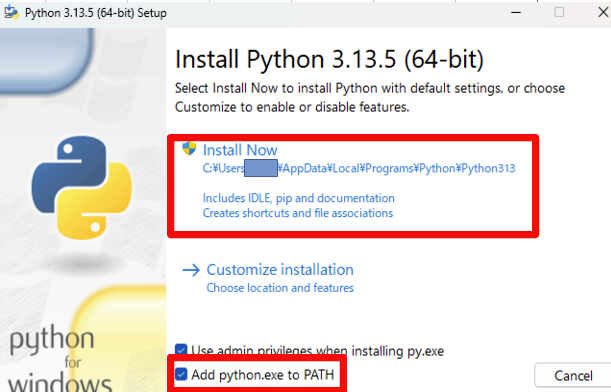Screen dimensions: 611x392
Task: Toggle Add python.exe to PATH checkbox
Action: click(181, 374)
